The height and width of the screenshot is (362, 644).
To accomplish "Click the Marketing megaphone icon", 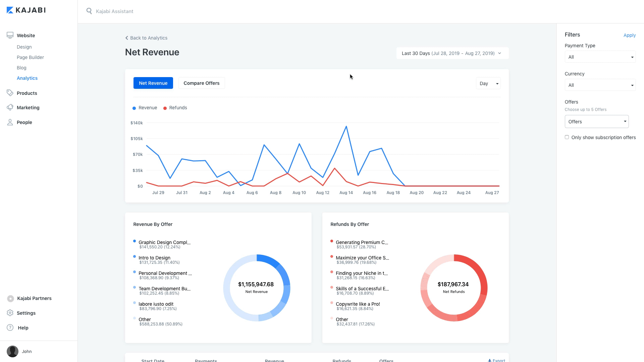I will coord(10,107).
